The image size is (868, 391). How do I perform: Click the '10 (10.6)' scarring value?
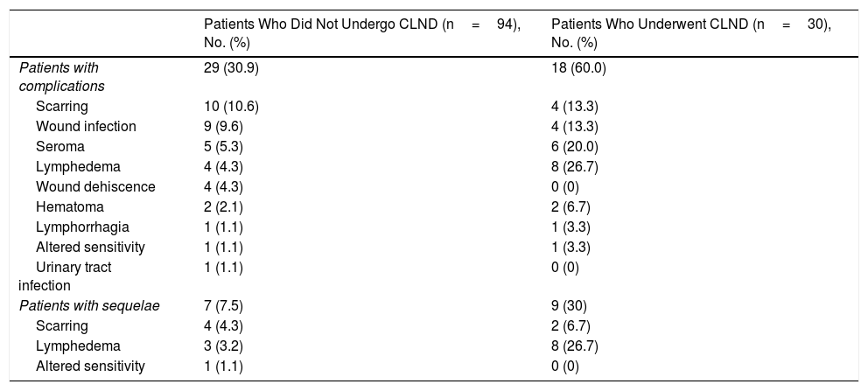pos(231,106)
